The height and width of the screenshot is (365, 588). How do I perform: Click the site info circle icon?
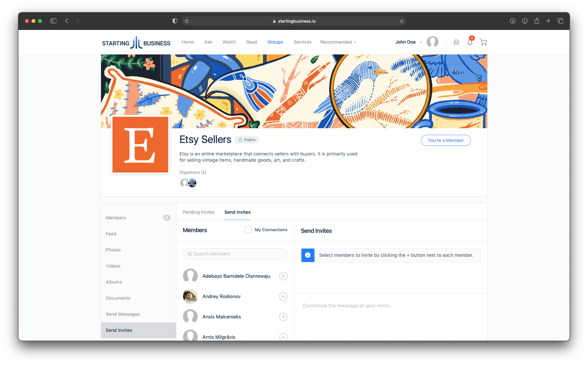(525, 21)
